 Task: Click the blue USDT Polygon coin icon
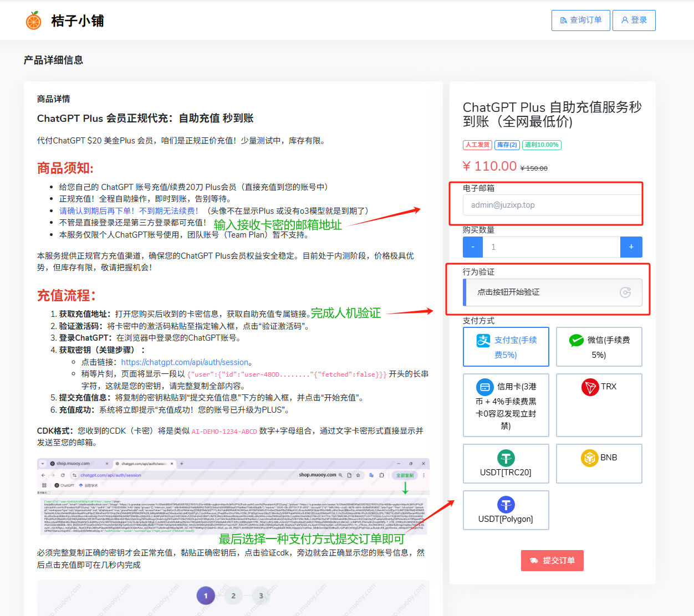(506, 504)
